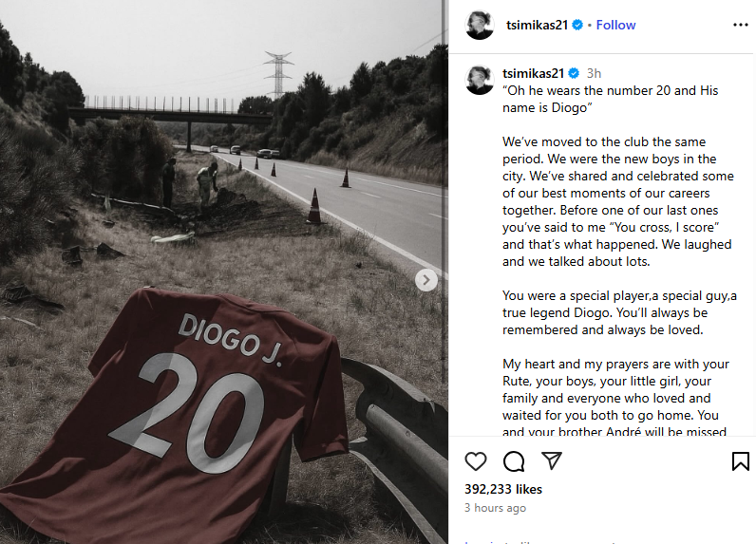This screenshot has height=544, width=756.
Task: Click the '3 hours ago' post time
Action: click(495, 508)
